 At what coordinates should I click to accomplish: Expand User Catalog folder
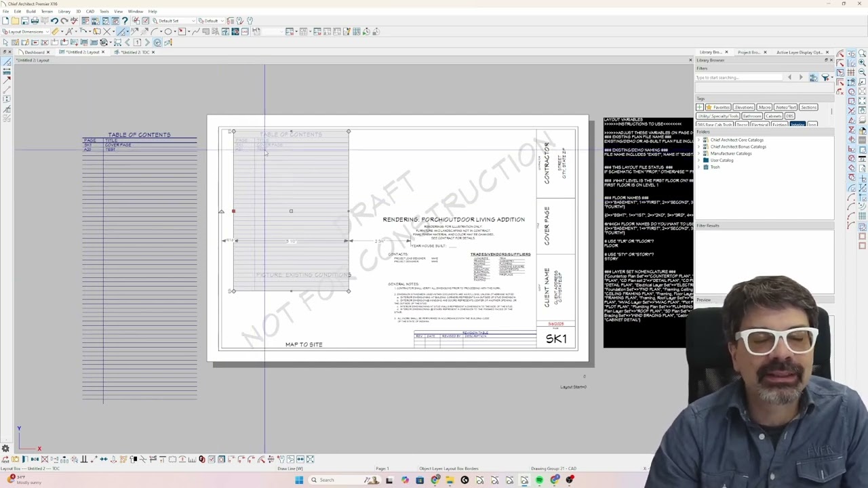699,161
